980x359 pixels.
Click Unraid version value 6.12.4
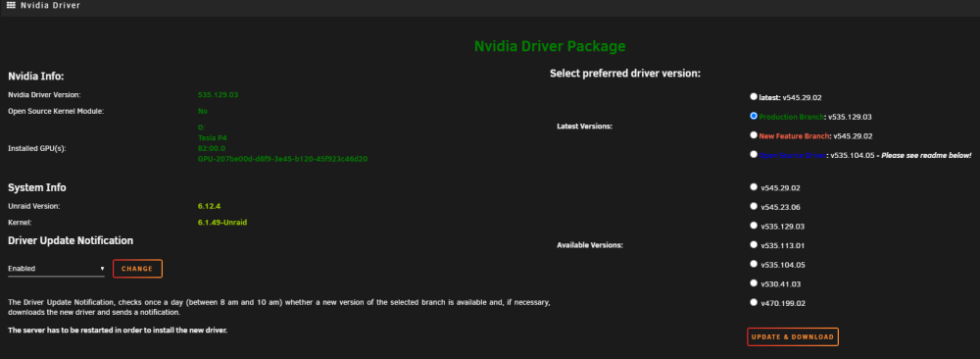coord(209,206)
